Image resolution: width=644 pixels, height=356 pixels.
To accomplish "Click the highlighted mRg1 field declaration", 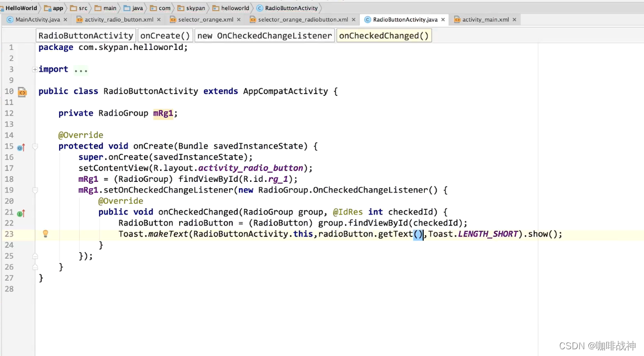I will click(163, 113).
